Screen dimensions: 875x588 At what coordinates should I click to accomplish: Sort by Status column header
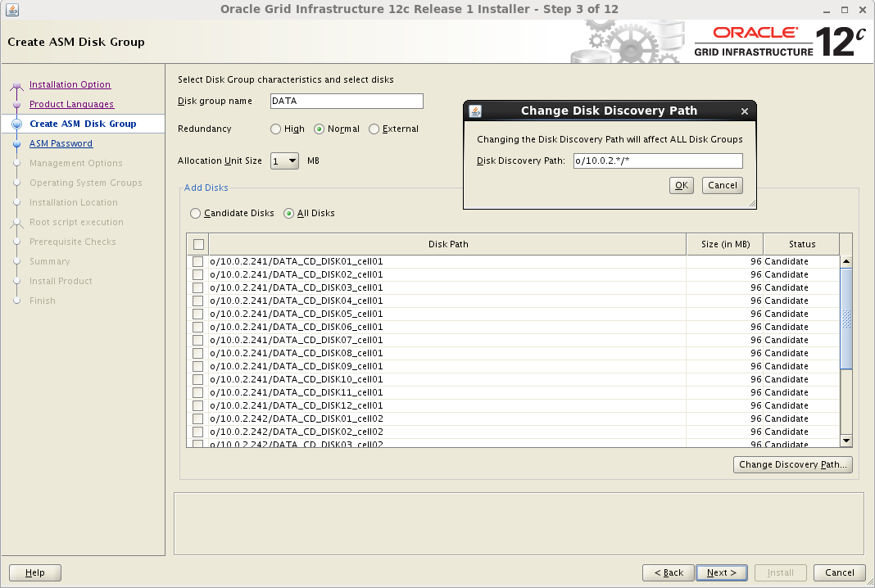801,244
